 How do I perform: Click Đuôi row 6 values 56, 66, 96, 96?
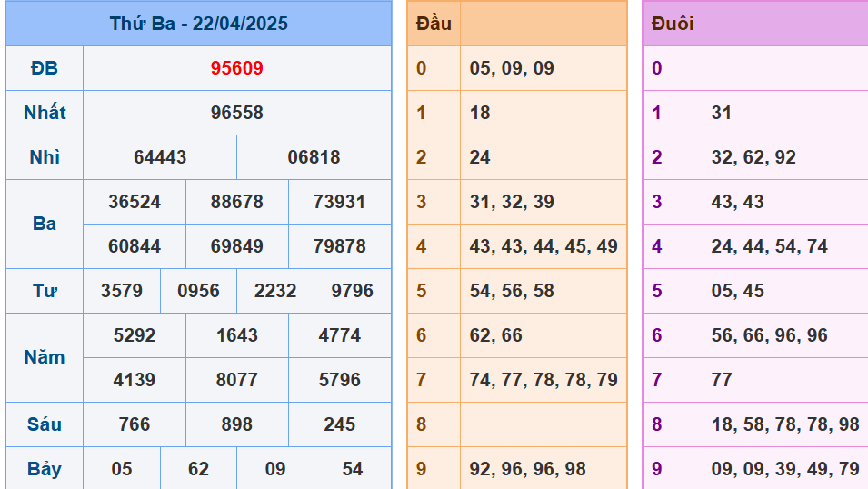point(770,335)
